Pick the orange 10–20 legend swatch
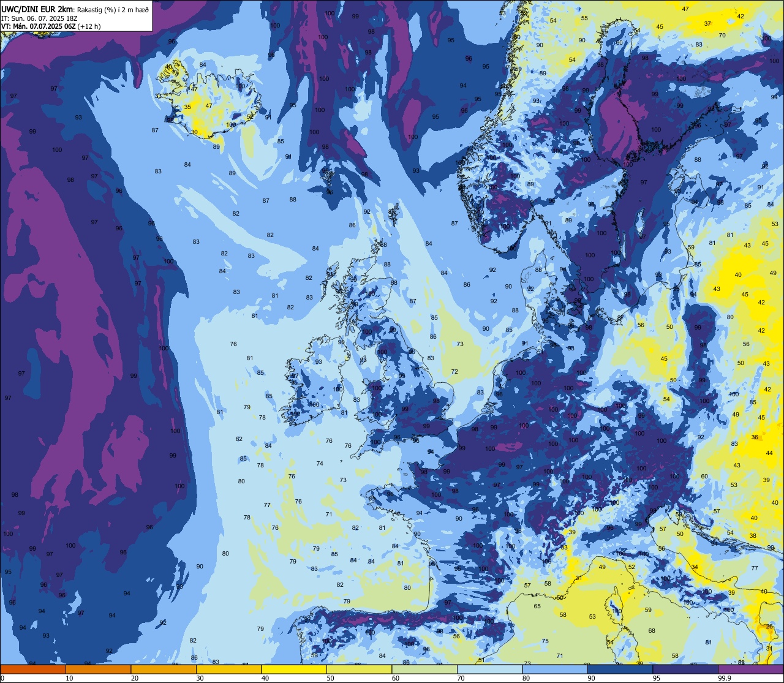Screen dimensions: 784x683 coord(98,669)
